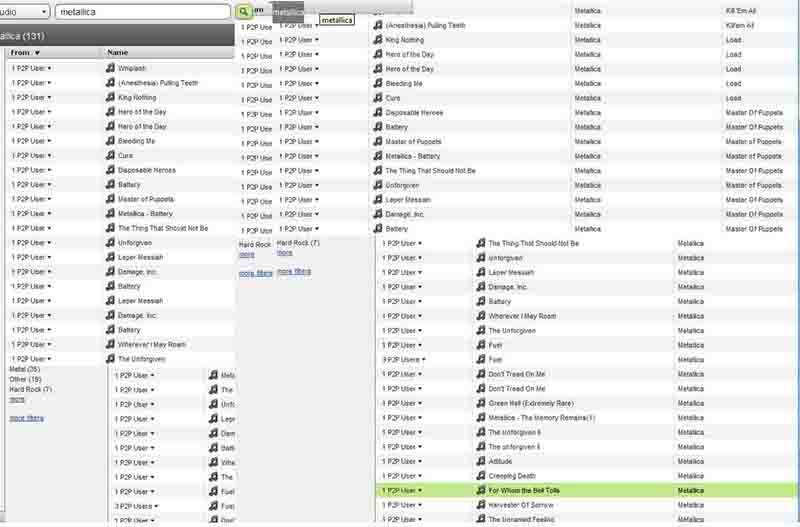Click Wherever I May Roam's note icon in left list
This screenshot has height=527, width=800.
[x=110, y=344]
